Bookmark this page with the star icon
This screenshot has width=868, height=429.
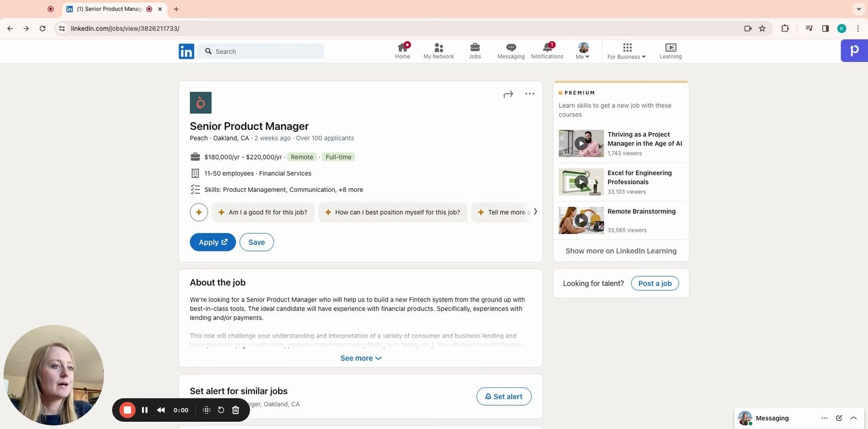[762, 28]
